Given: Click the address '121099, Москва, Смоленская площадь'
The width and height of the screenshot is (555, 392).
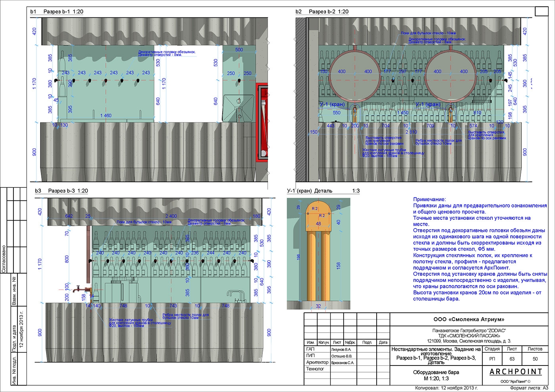Looking at the screenshot, I should pos(464,341).
